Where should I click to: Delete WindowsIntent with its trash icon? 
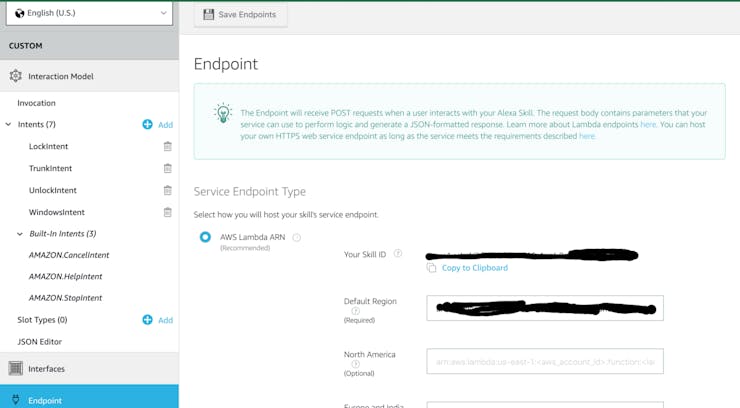point(168,212)
